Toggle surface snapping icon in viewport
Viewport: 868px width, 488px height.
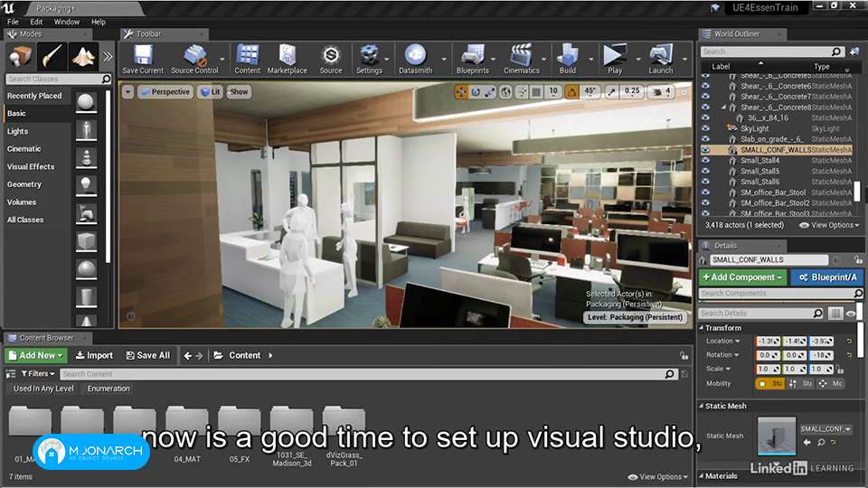click(522, 92)
